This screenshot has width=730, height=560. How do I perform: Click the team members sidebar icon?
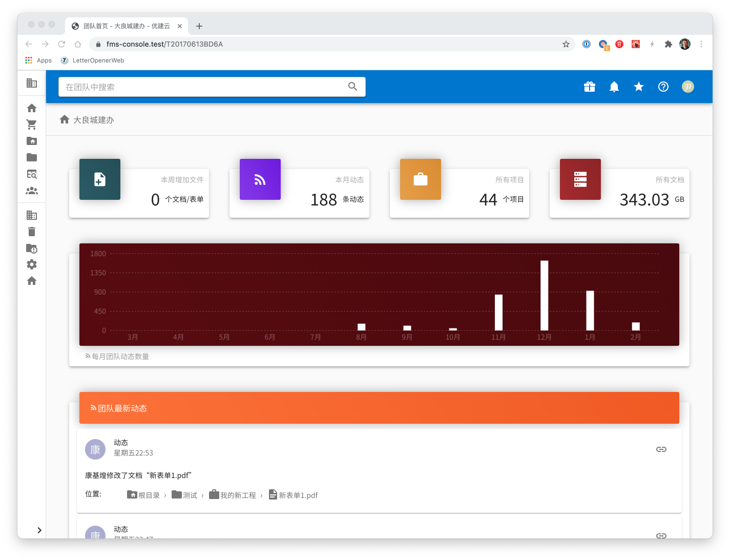click(x=32, y=191)
